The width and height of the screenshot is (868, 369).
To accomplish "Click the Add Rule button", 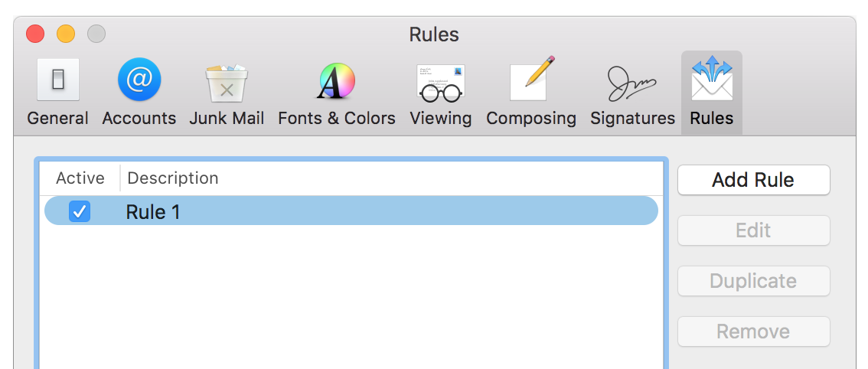I will pos(753,180).
